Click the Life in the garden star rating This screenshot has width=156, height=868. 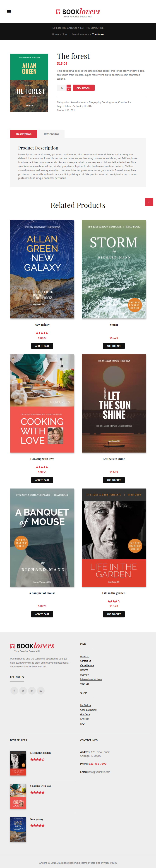tap(114, 601)
